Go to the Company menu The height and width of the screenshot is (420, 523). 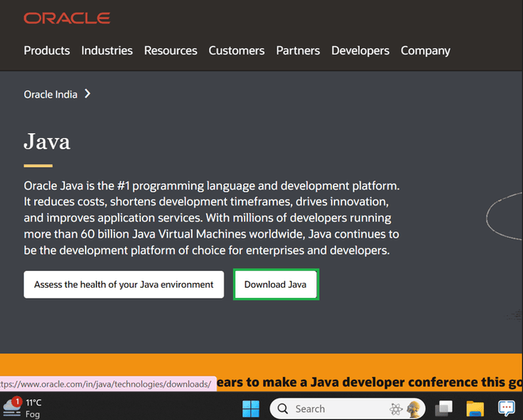(426, 51)
